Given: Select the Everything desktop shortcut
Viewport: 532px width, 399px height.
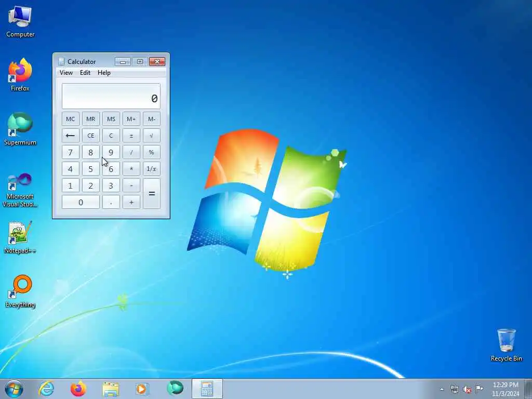Looking at the screenshot, I should 20,291.
